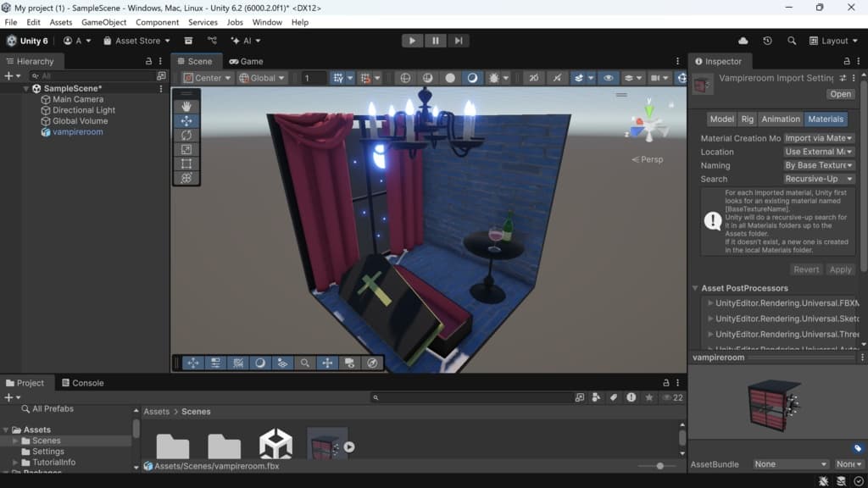Click the global Search magnifier icon
This screenshot has width=868, height=488.
click(x=792, y=41)
